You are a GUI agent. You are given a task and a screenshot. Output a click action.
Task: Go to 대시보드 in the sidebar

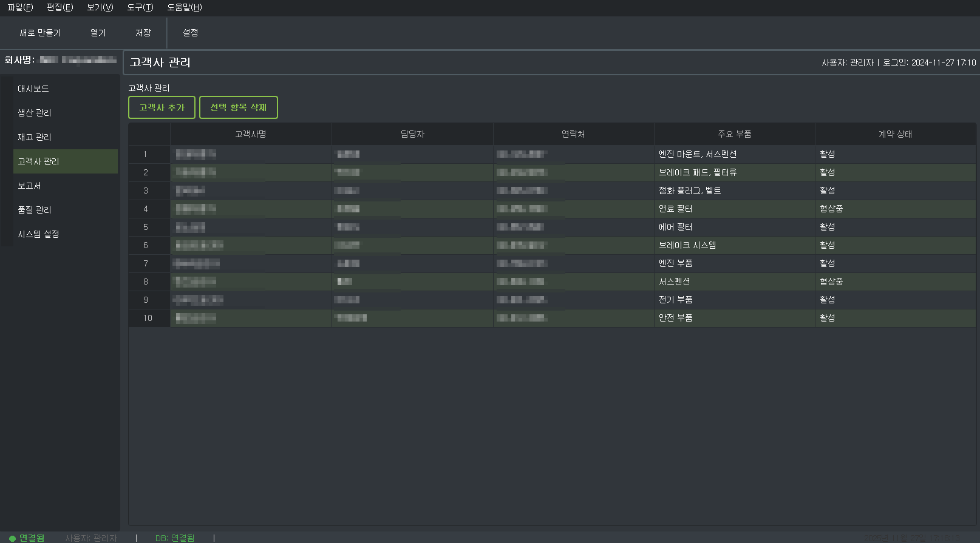33,89
